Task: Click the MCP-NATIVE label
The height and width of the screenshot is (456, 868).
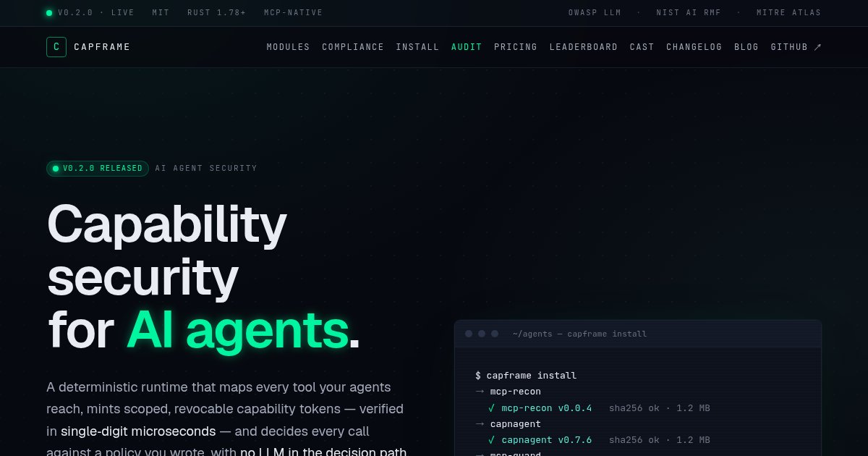Action: (x=294, y=13)
